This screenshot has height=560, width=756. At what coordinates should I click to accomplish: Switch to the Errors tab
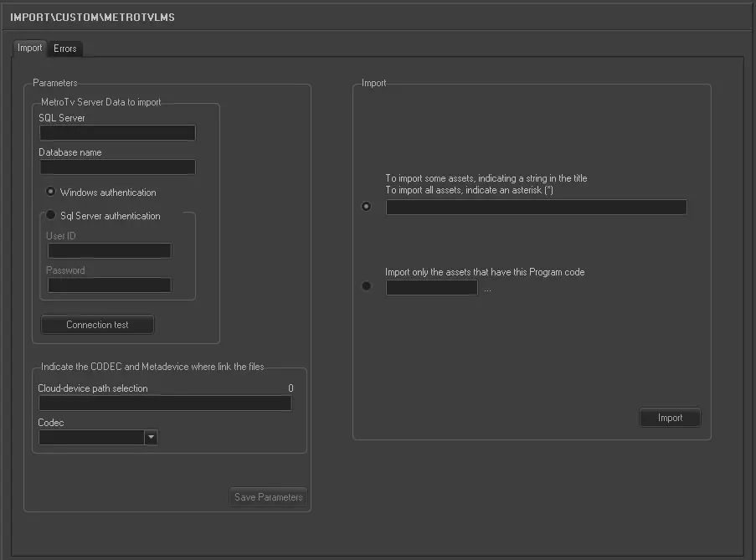click(65, 49)
